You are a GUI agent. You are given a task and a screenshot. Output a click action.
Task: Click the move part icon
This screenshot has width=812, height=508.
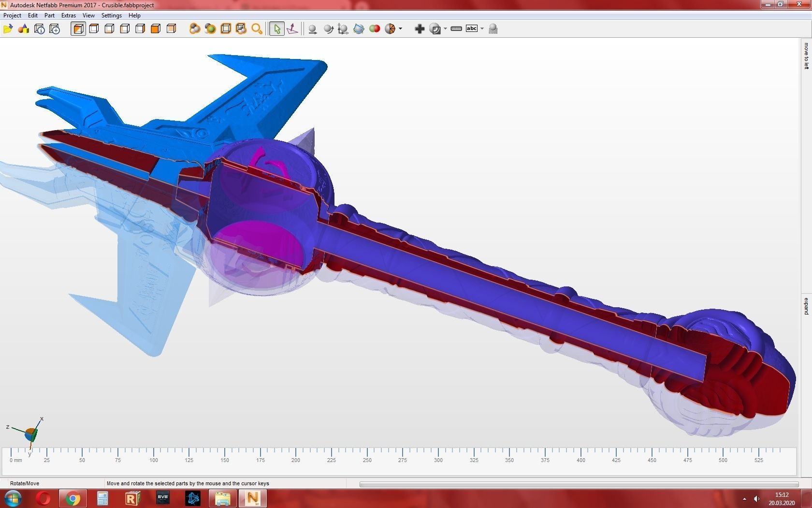click(x=313, y=29)
